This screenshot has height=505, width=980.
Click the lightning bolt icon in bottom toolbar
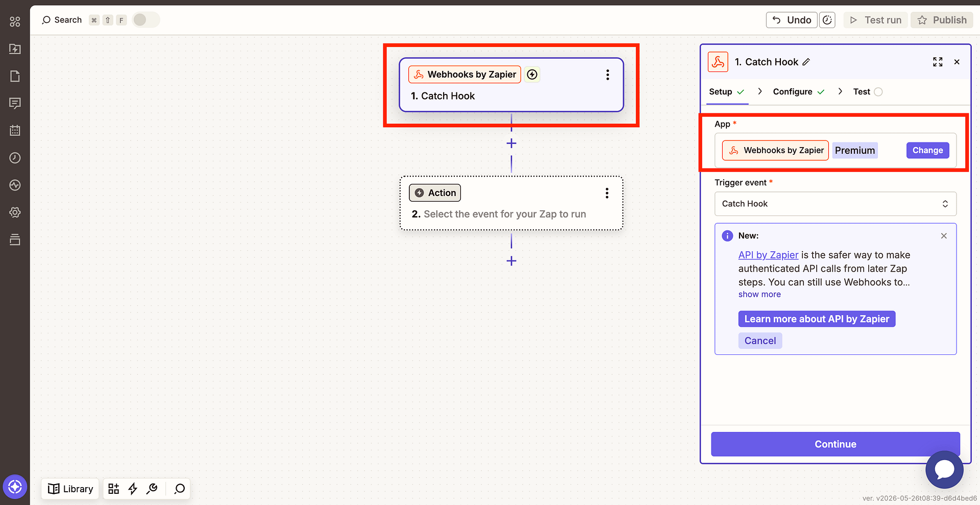pyautogui.click(x=133, y=489)
